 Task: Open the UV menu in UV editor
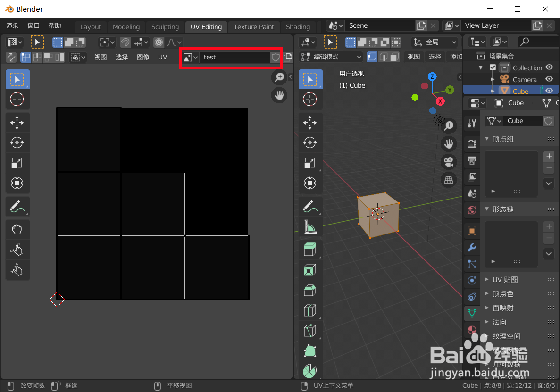[162, 57]
